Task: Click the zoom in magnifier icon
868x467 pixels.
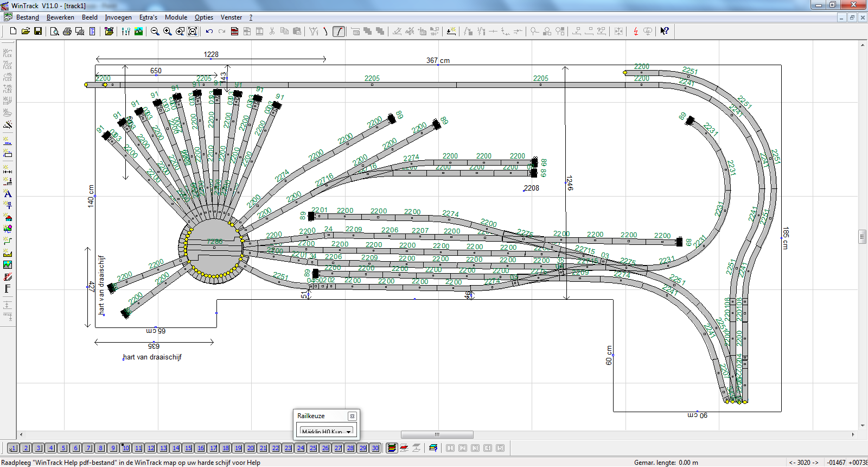Action: pos(167,31)
